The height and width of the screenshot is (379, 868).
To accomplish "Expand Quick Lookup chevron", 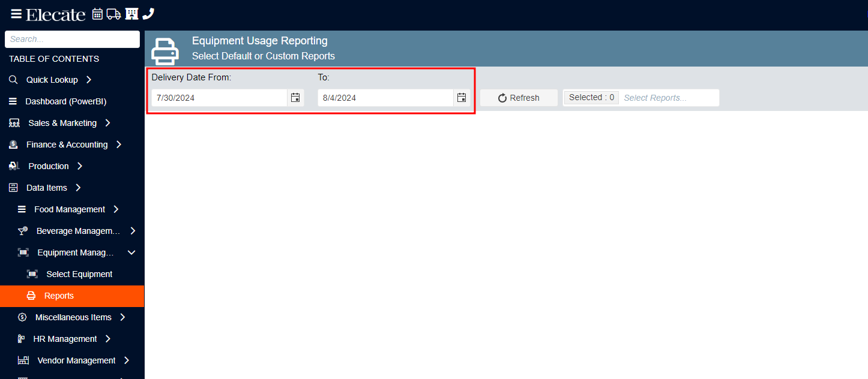I will [x=89, y=80].
